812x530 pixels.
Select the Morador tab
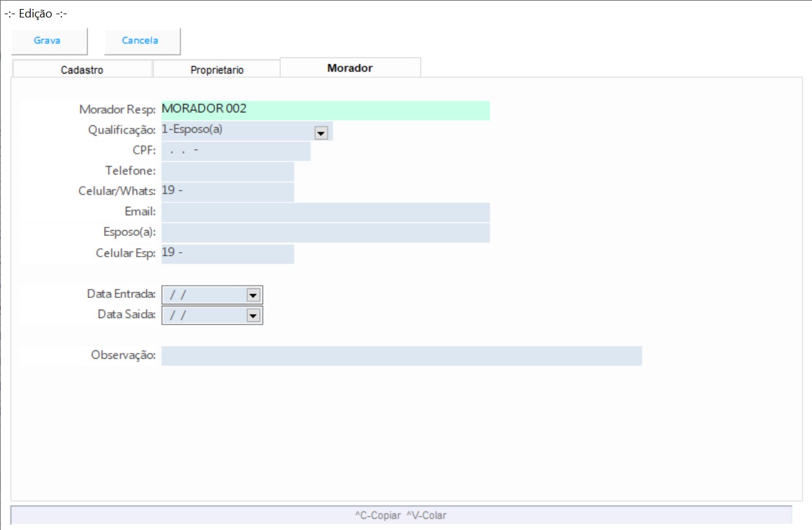350,68
